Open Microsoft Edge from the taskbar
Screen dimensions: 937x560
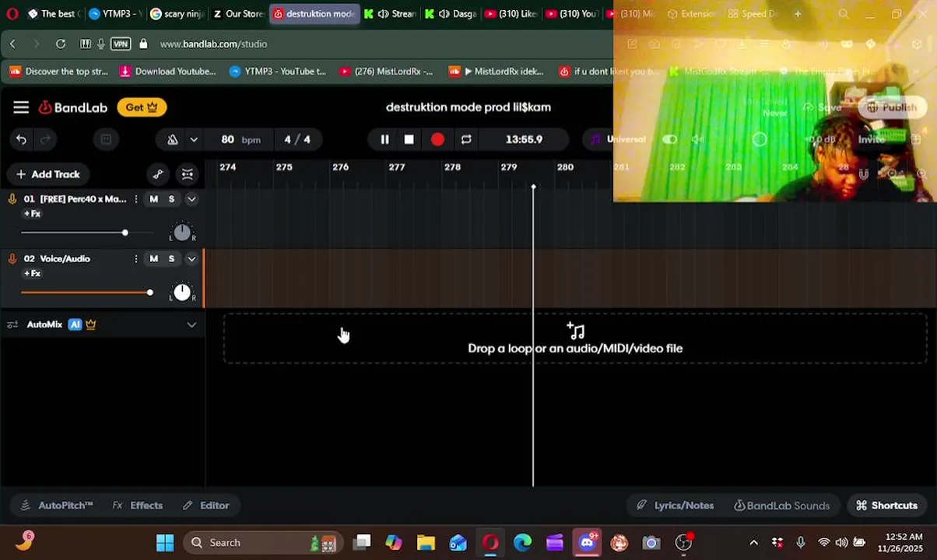click(x=522, y=543)
